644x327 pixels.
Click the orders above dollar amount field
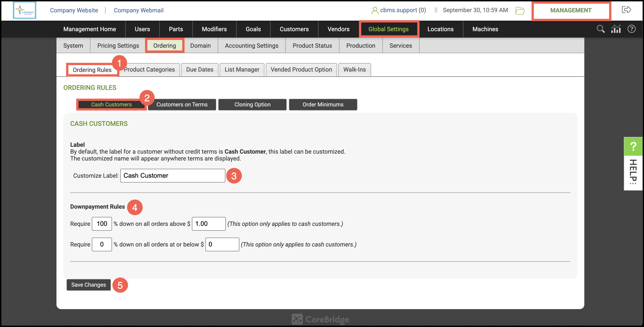coord(208,224)
